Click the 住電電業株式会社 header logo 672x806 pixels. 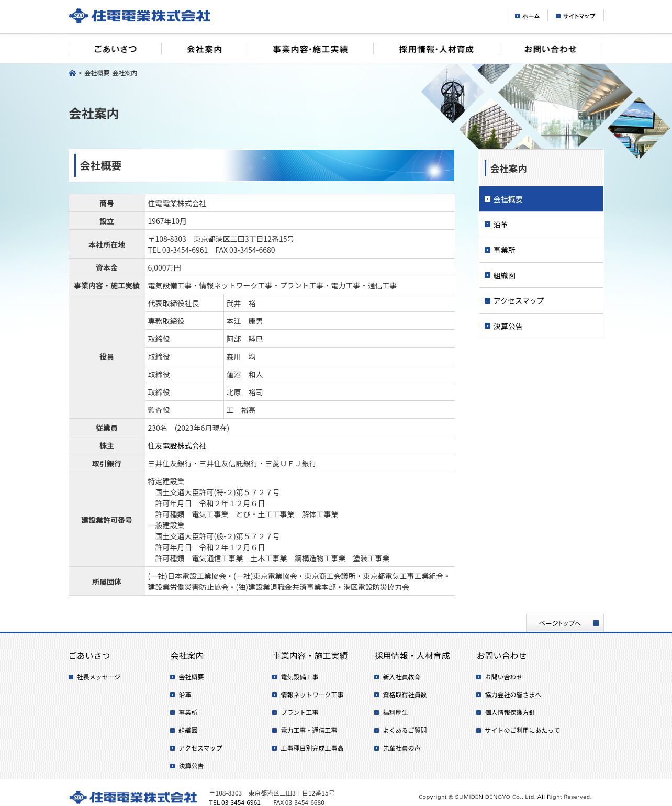[x=140, y=16]
